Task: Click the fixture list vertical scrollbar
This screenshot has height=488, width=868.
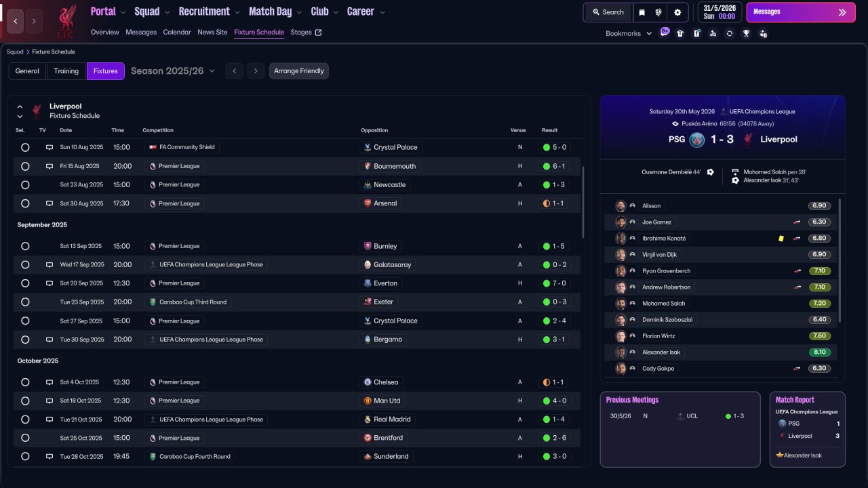Action: (x=583, y=202)
